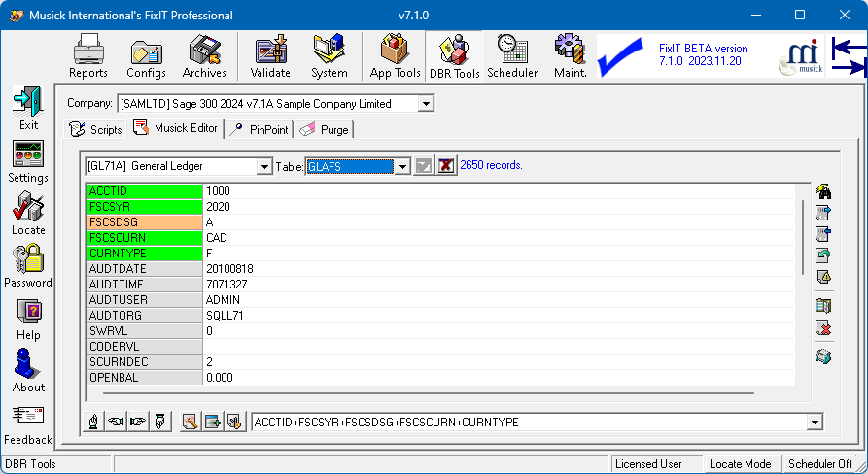Click the add record green plus icon
The width and height of the screenshot is (868, 474).
pyautogui.click(x=213, y=422)
